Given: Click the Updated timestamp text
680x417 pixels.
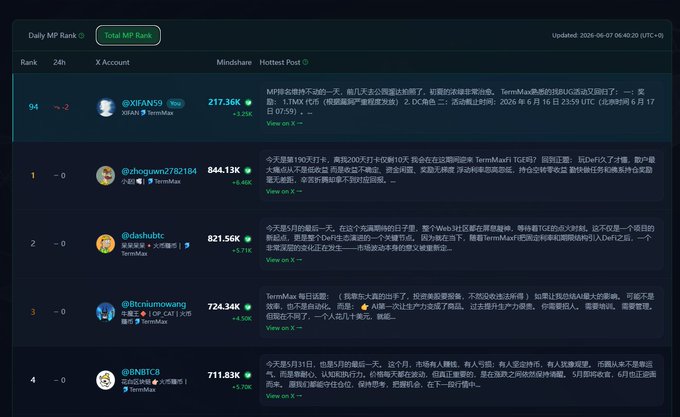Looking at the screenshot, I should [608, 36].
